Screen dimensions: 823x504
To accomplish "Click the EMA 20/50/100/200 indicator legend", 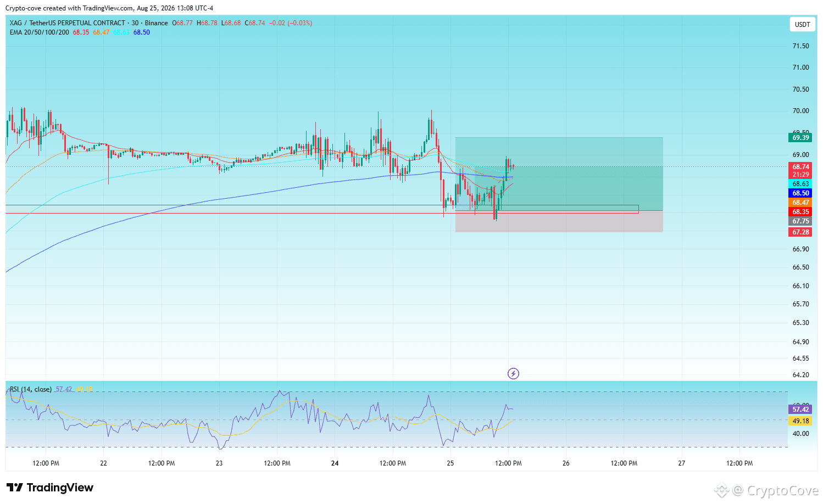I will [x=40, y=32].
